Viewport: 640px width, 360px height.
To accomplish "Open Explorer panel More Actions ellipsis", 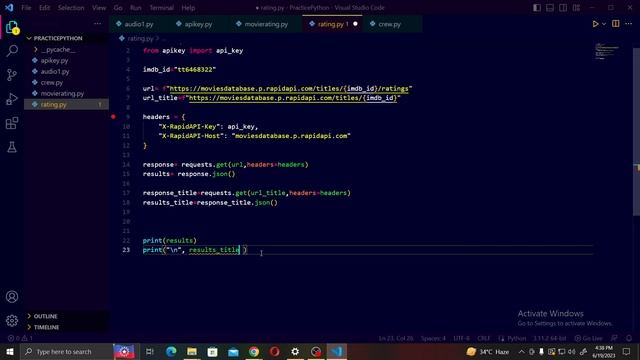I will click(x=98, y=24).
